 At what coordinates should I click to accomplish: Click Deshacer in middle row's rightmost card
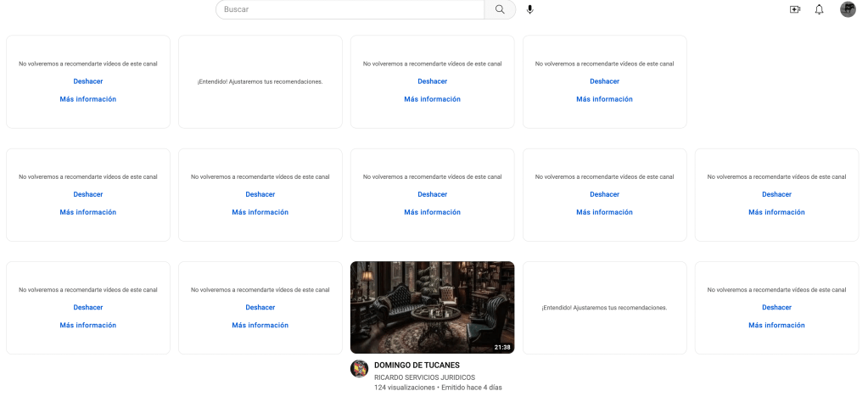pyautogui.click(x=776, y=194)
